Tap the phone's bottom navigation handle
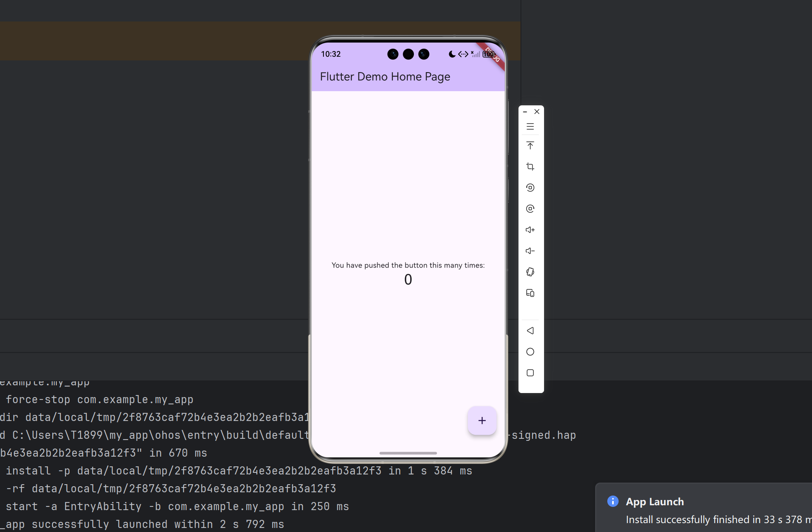Viewport: 812px width, 532px height. tap(408, 453)
